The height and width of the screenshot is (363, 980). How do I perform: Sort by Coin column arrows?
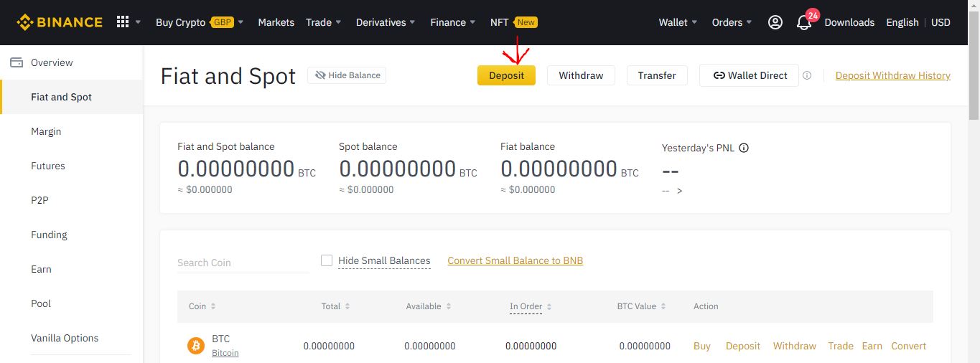213,306
